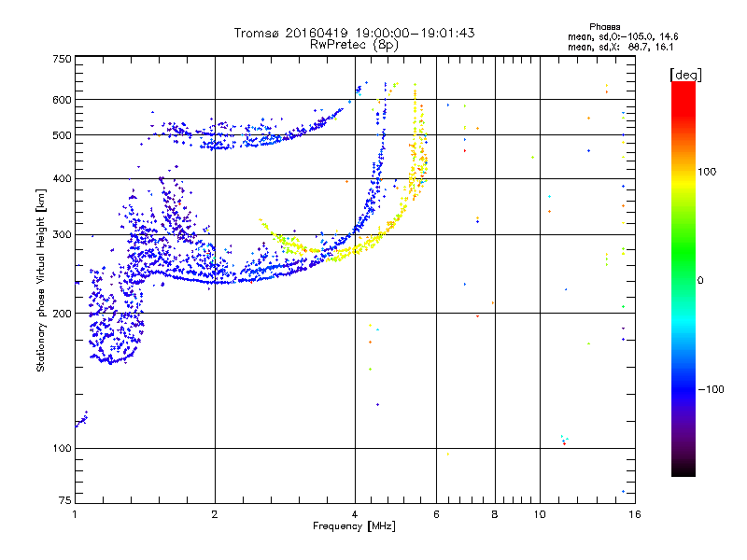Click the x-axis tick label "8"
The image size is (747, 560).
pyautogui.click(x=495, y=514)
